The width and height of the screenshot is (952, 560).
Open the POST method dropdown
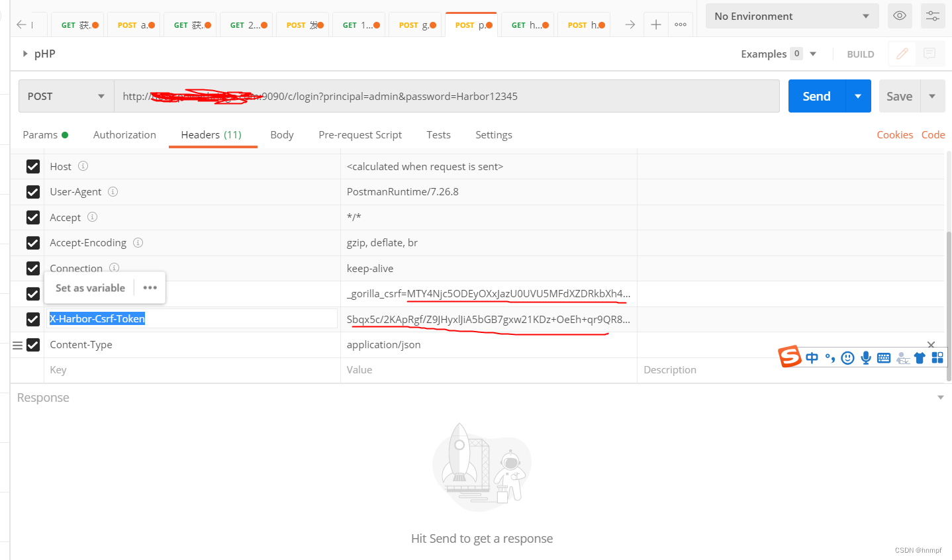pyautogui.click(x=66, y=95)
